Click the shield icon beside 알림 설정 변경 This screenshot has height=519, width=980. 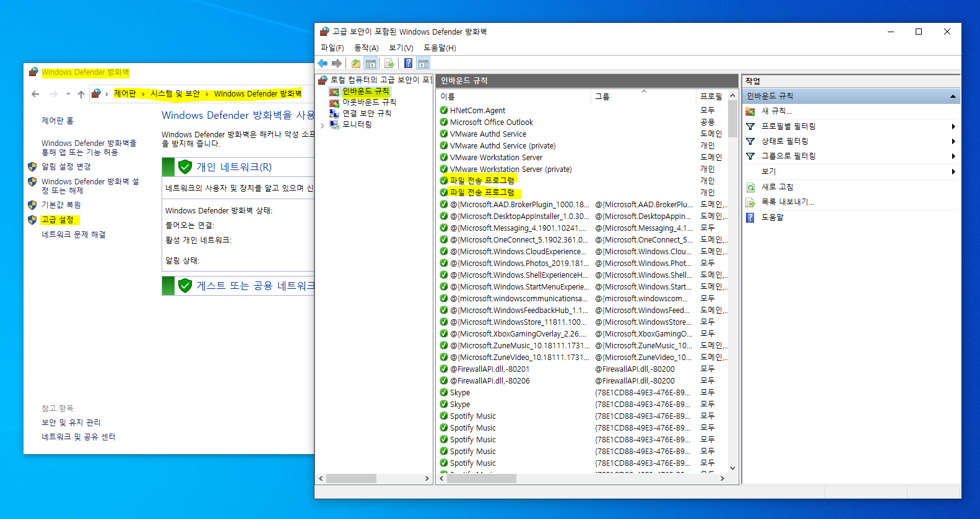point(32,166)
